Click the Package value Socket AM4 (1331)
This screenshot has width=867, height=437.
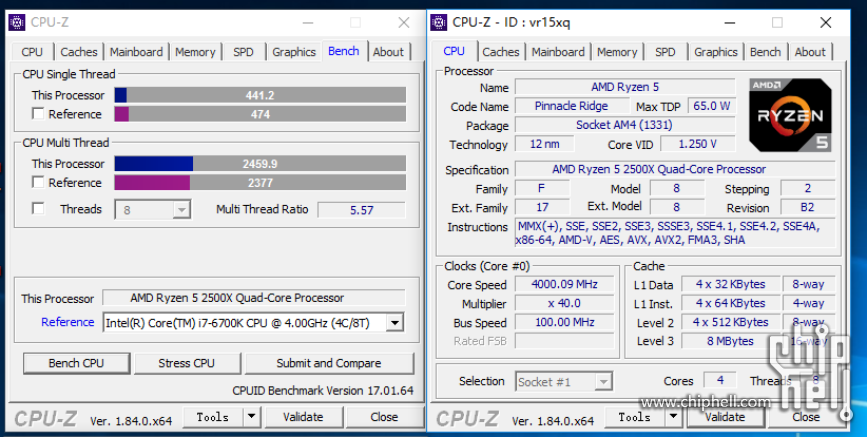tap(625, 125)
